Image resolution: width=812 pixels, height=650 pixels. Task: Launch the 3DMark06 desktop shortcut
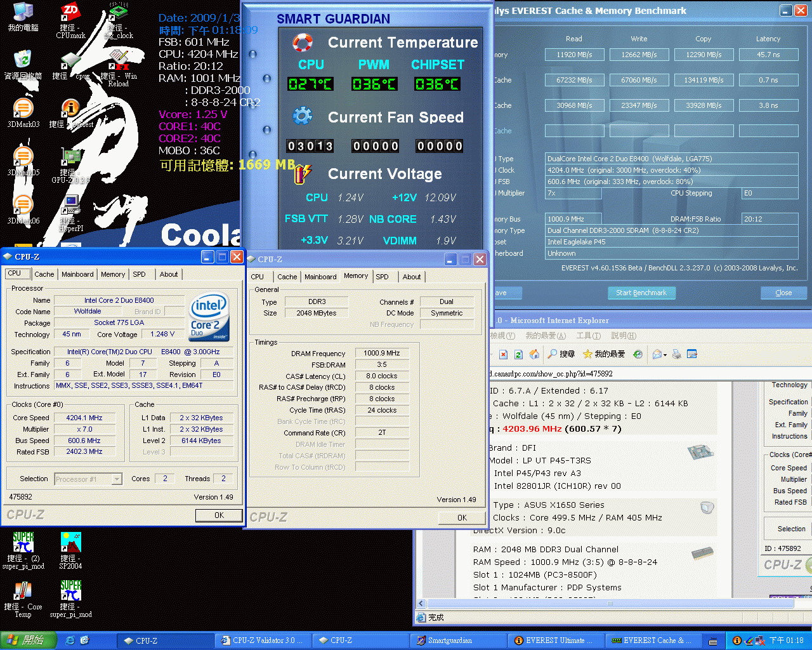tap(23, 210)
